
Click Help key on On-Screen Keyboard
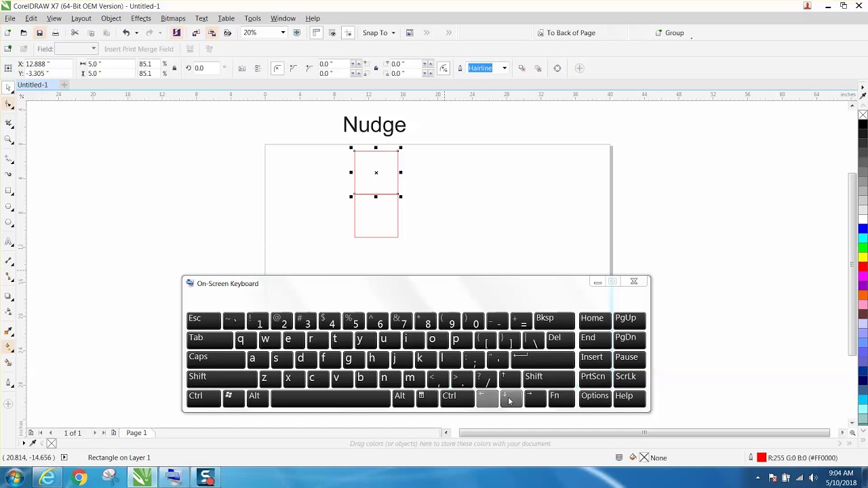(629, 397)
